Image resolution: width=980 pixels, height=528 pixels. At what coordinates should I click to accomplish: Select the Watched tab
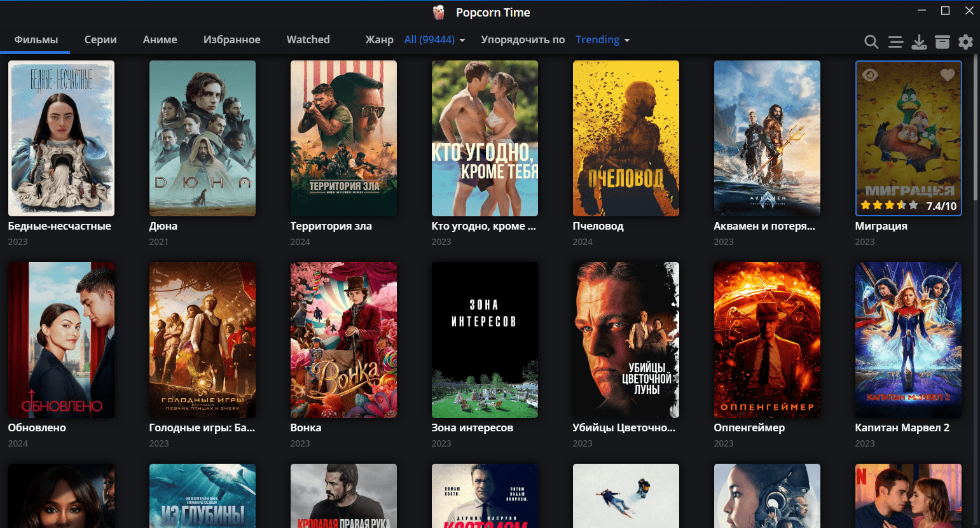pos(308,39)
